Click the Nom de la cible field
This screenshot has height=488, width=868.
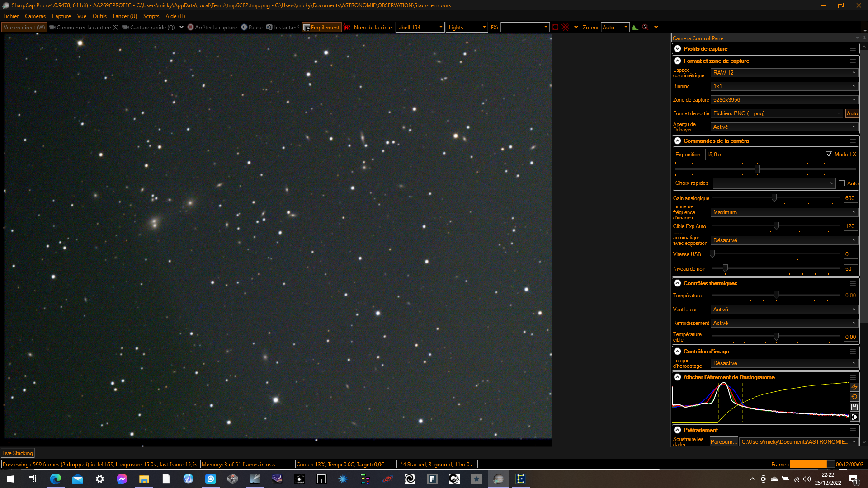coord(420,28)
